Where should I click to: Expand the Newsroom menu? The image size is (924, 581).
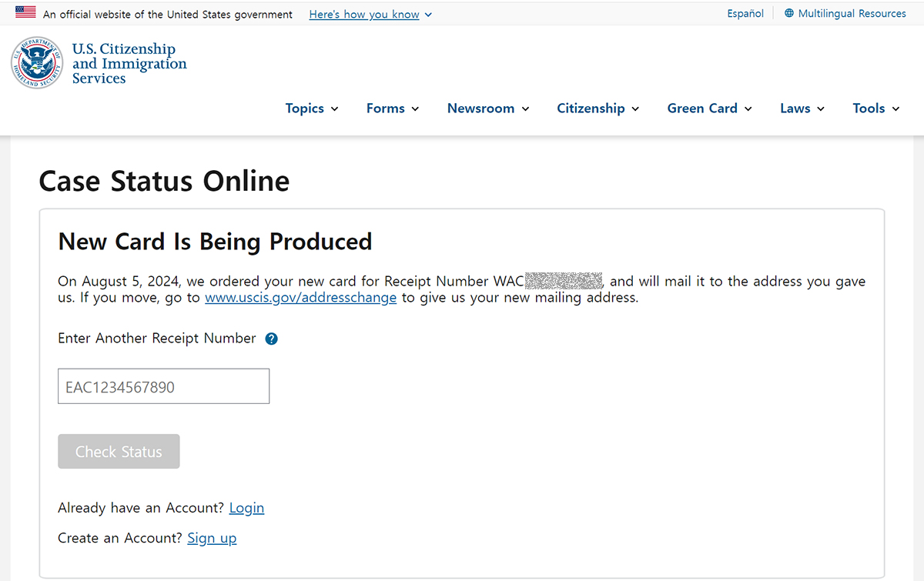tap(488, 109)
